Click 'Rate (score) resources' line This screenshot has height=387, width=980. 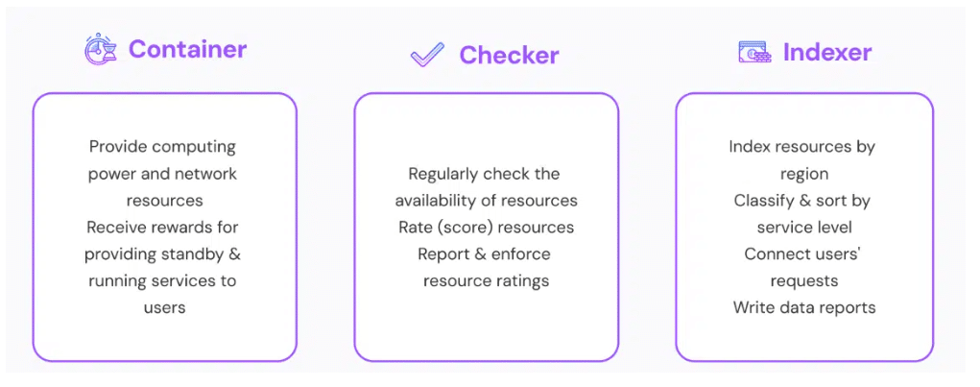487,227
